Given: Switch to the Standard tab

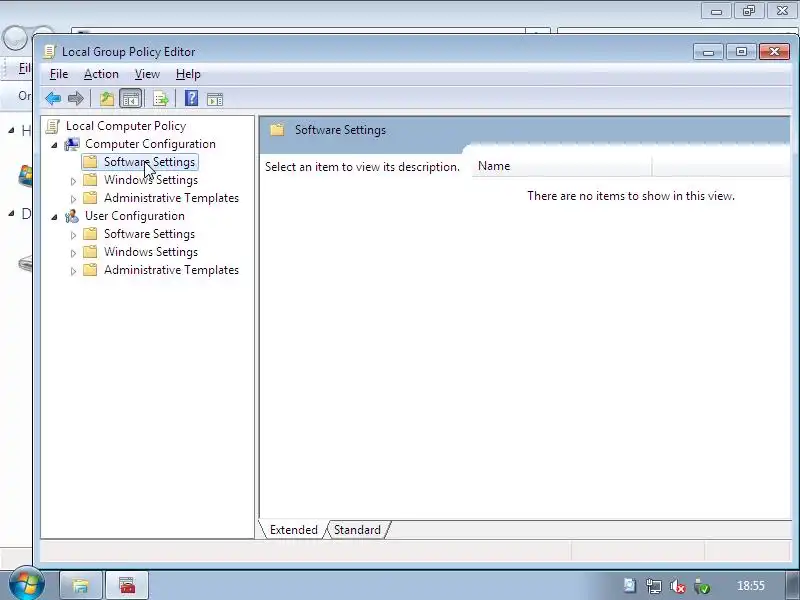Looking at the screenshot, I should pos(357,530).
